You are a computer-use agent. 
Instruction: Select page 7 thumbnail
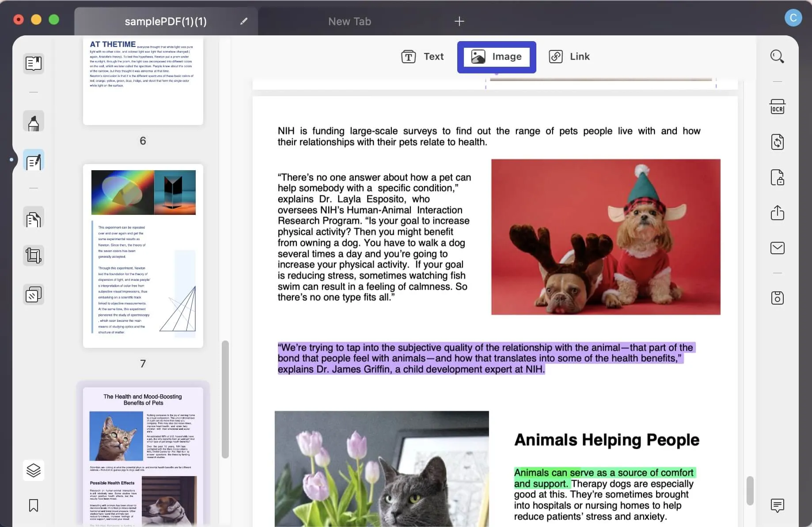pyautogui.click(x=143, y=256)
